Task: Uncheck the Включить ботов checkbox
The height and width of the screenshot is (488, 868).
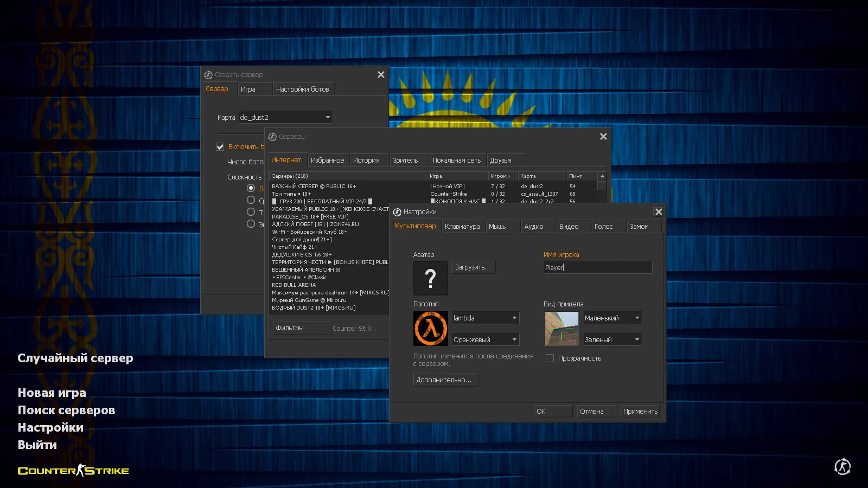Action: coord(220,147)
